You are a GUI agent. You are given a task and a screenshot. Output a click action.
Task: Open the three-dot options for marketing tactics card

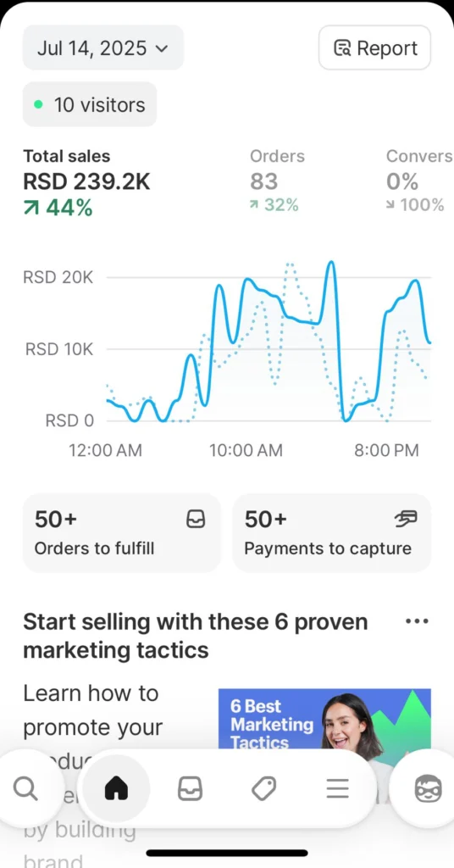pos(417,621)
